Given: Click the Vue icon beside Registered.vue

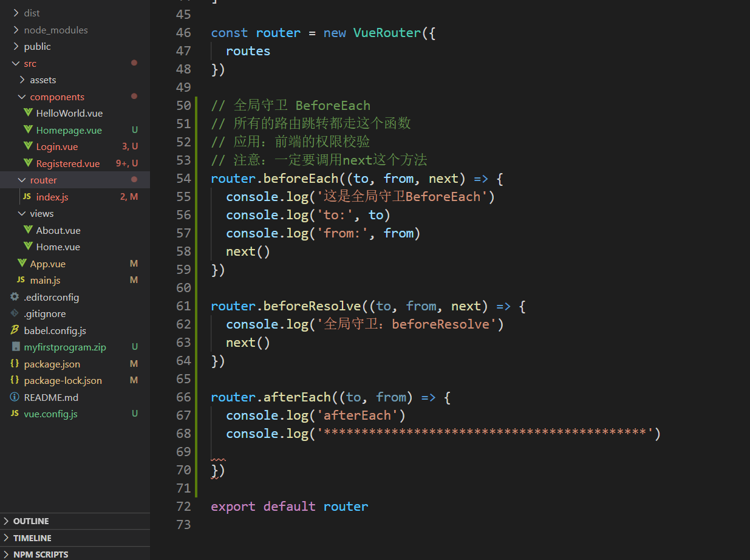Looking at the screenshot, I should coord(27,163).
